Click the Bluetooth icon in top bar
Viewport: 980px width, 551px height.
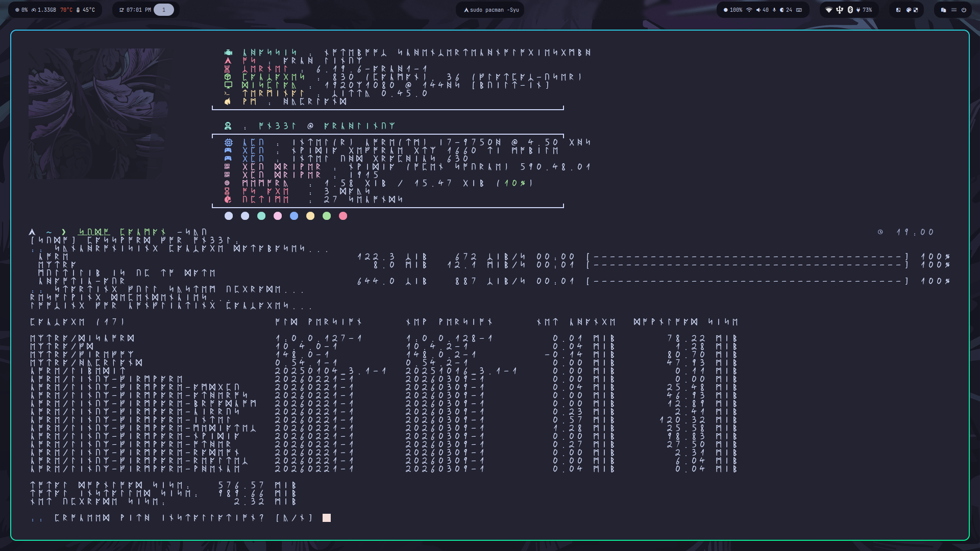(x=850, y=10)
